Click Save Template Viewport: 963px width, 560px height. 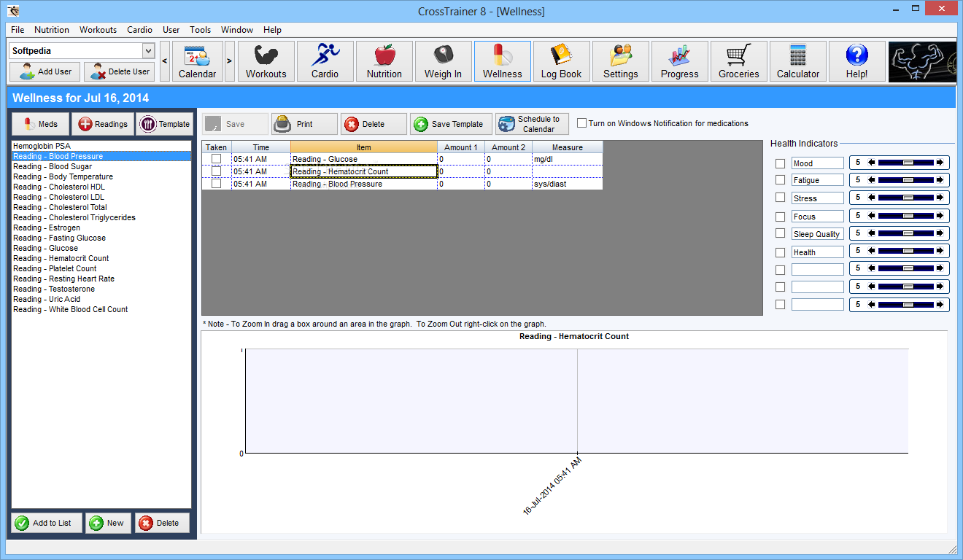[x=451, y=124]
